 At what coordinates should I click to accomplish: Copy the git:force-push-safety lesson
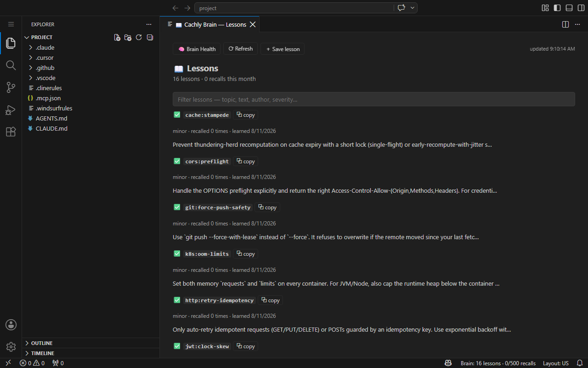[267, 207]
